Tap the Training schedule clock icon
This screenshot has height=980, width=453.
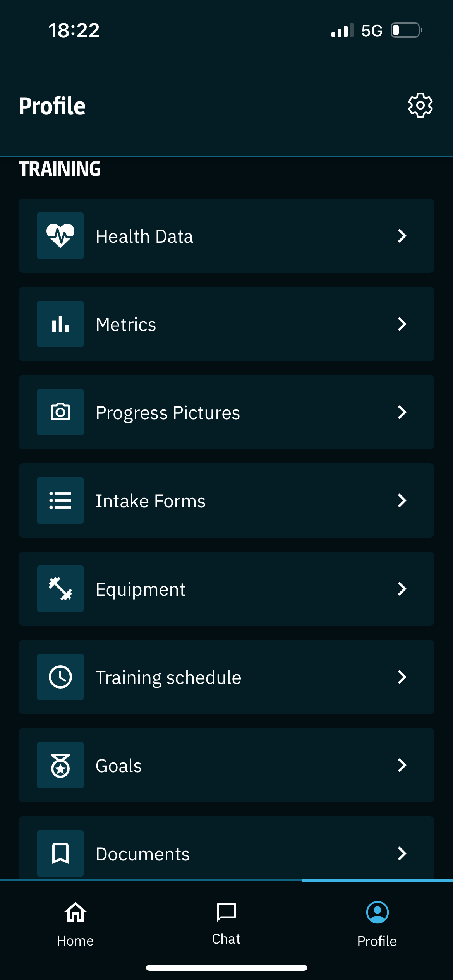pyautogui.click(x=60, y=677)
